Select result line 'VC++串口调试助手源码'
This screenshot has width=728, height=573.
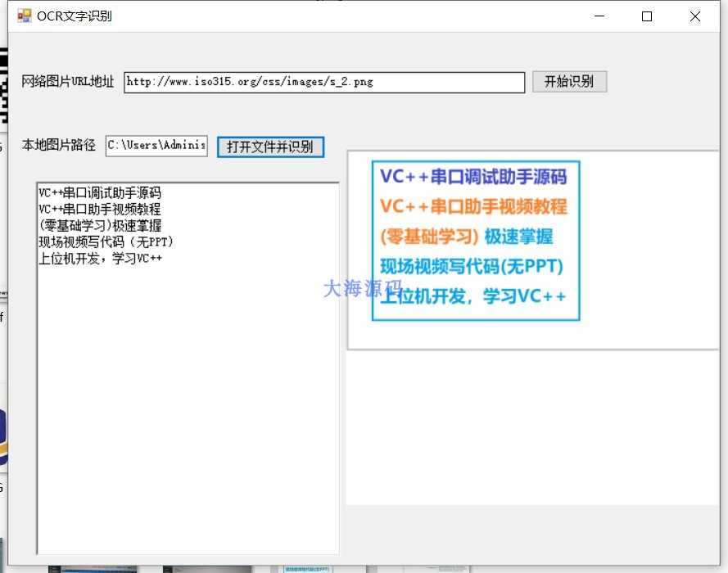click(x=100, y=192)
